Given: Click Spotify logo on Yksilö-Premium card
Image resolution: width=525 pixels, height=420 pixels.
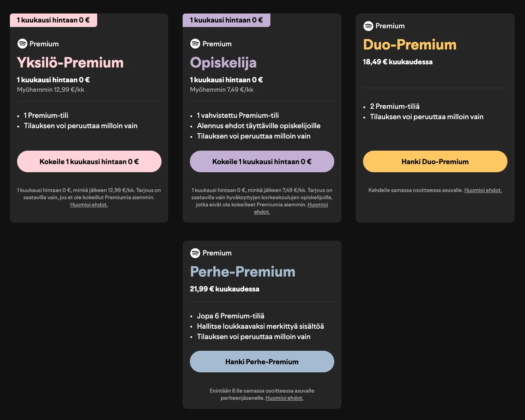Looking at the screenshot, I should (22, 44).
